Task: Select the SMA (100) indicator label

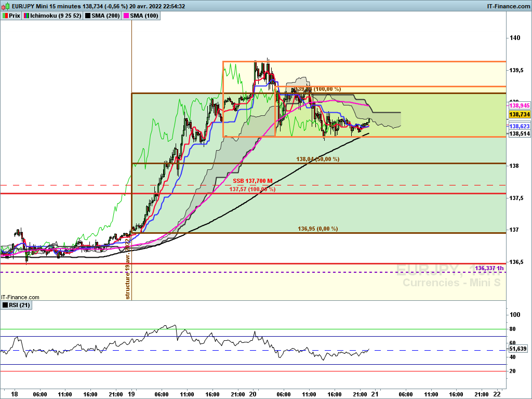Action: (144, 16)
